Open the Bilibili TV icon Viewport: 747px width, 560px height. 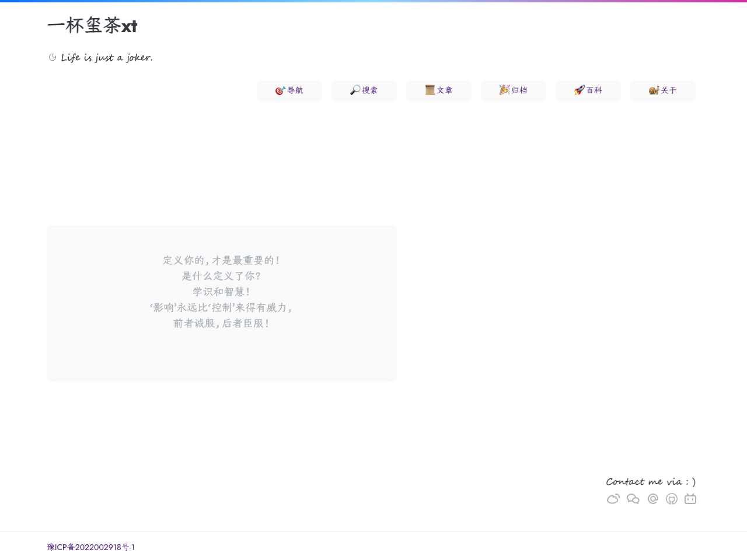coord(690,499)
